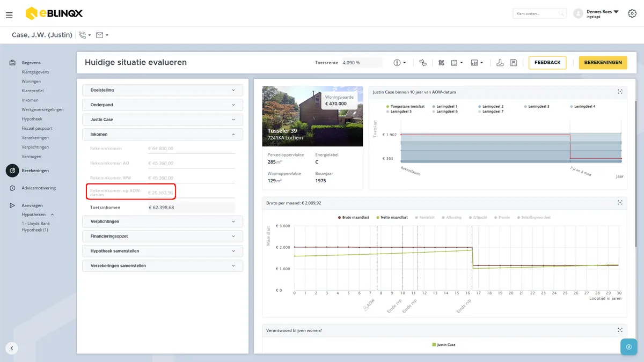Toggle Leningdeel 1 series in legend
Image resolution: width=644 pixels, height=362 pixels.
[445, 107]
